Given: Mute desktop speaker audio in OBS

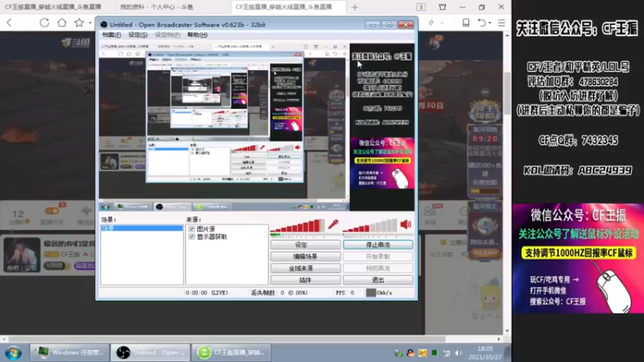Looking at the screenshot, I should coord(406,224).
